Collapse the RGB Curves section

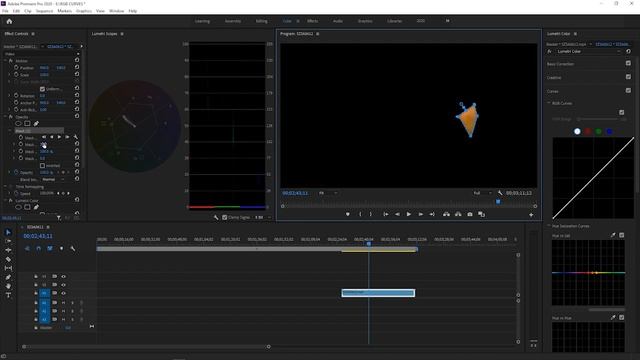[x=549, y=103]
